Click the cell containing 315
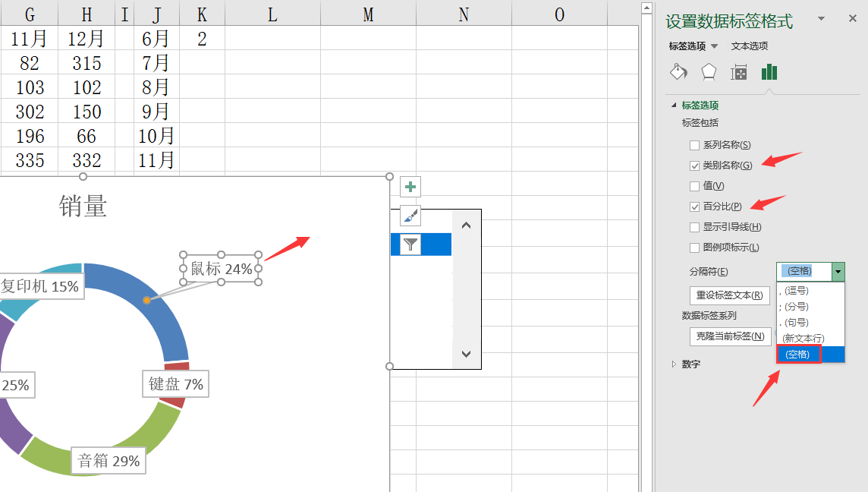The width and height of the screenshot is (868, 492). point(87,63)
